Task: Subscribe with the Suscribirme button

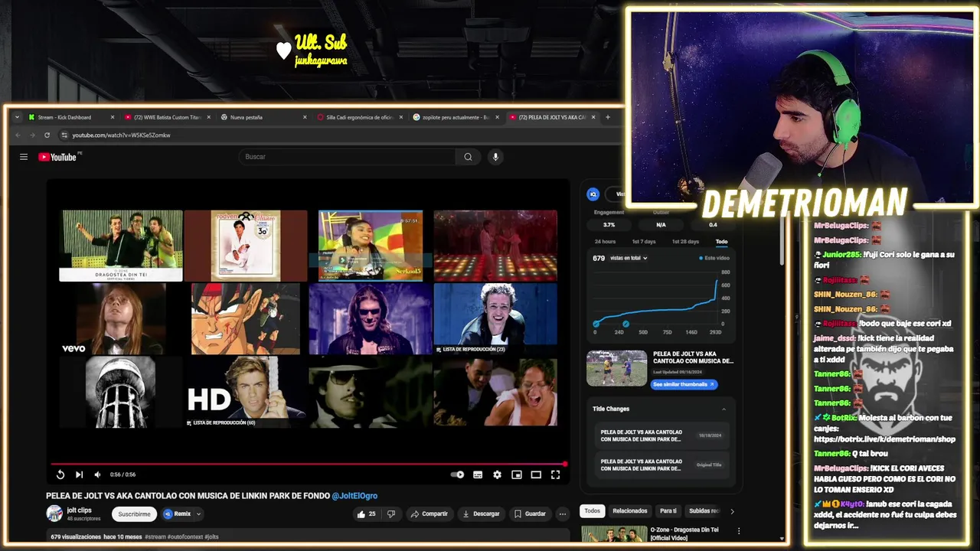Action: click(134, 514)
